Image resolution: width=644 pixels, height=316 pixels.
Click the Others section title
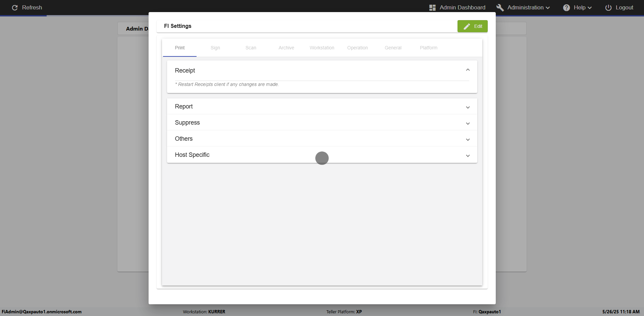[x=184, y=139]
